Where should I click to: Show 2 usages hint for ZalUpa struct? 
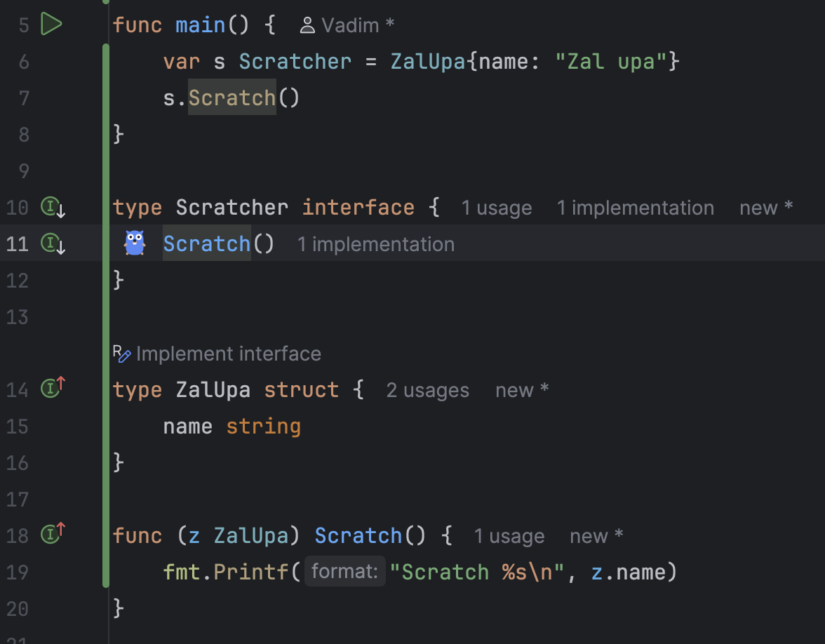(x=428, y=390)
